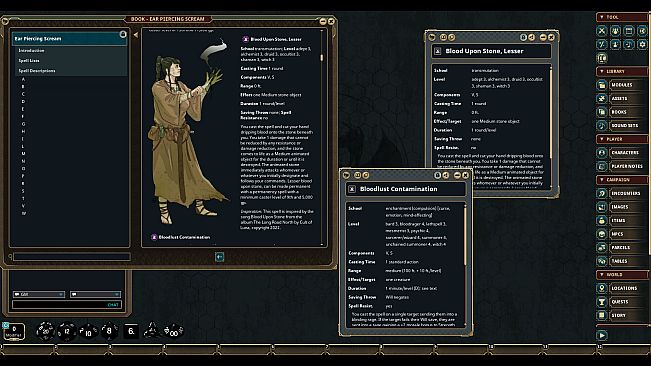Open the GM speaker dropdown in chat
Viewport: 651px width, 366px height.
coord(39,295)
